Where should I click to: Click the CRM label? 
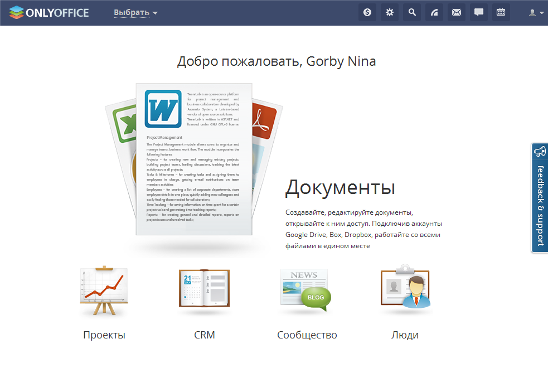(204, 335)
